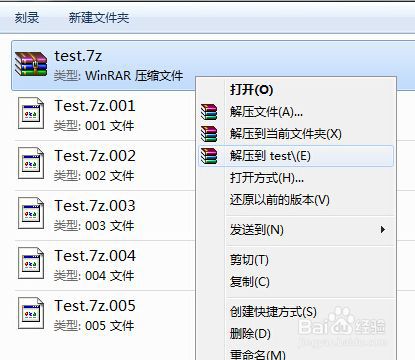Expand the 发送到(N) submenu arrow
This screenshot has width=415, height=360.
(383, 230)
